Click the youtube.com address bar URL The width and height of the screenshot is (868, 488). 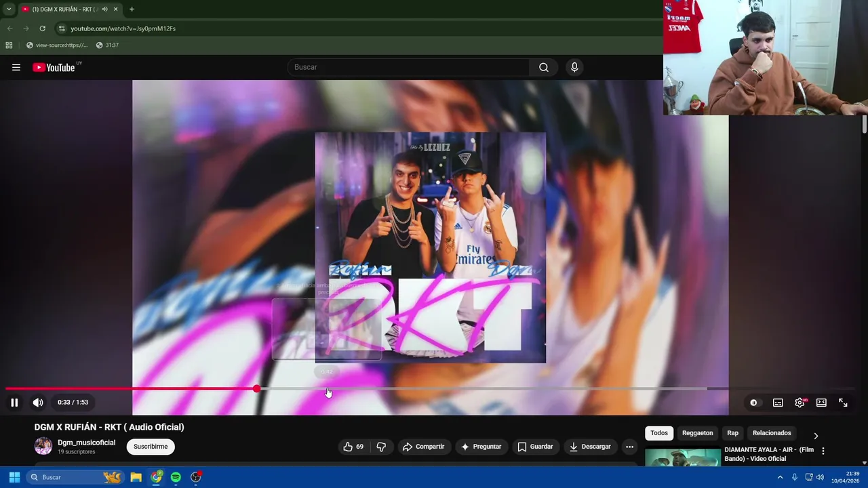click(x=123, y=28)
